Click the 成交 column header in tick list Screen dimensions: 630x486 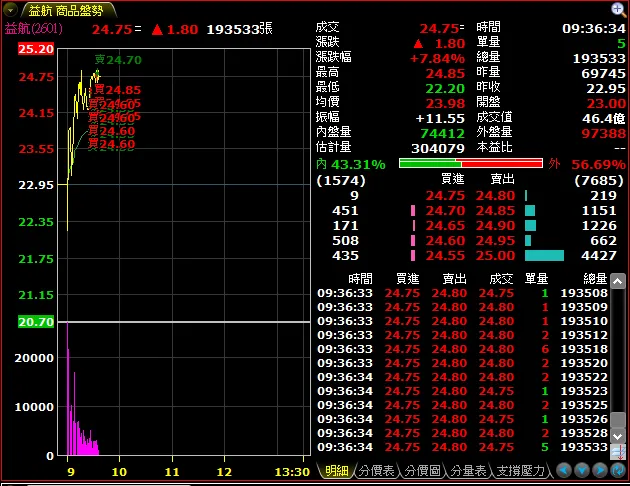pyautogui.click(x=501, y=278)
